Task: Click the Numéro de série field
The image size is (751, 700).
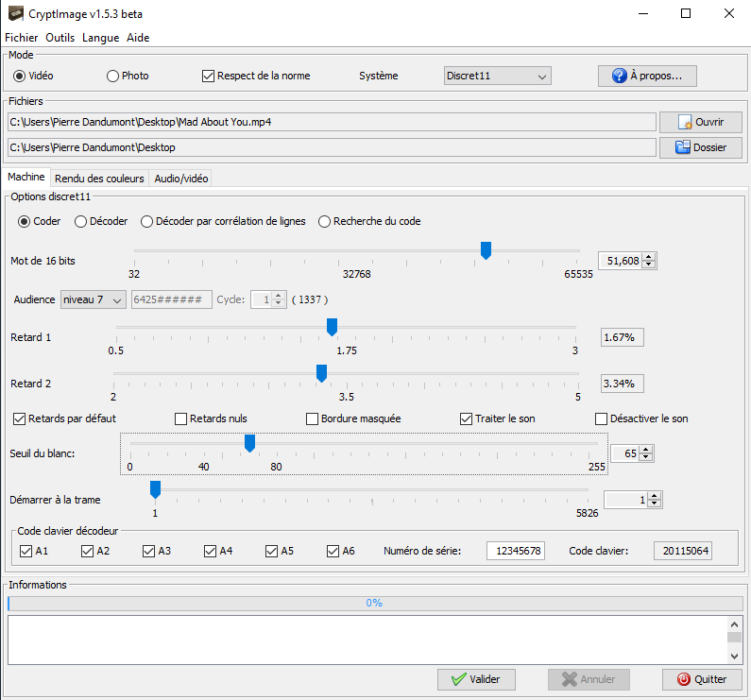Action: click(x=516, y=551)
